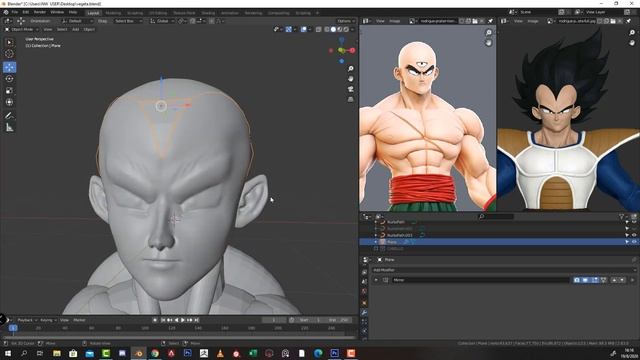Toggle visibility eye of the NurbsPath row
The width and height of the screenshot is (640, 360).
click(634, 222)
